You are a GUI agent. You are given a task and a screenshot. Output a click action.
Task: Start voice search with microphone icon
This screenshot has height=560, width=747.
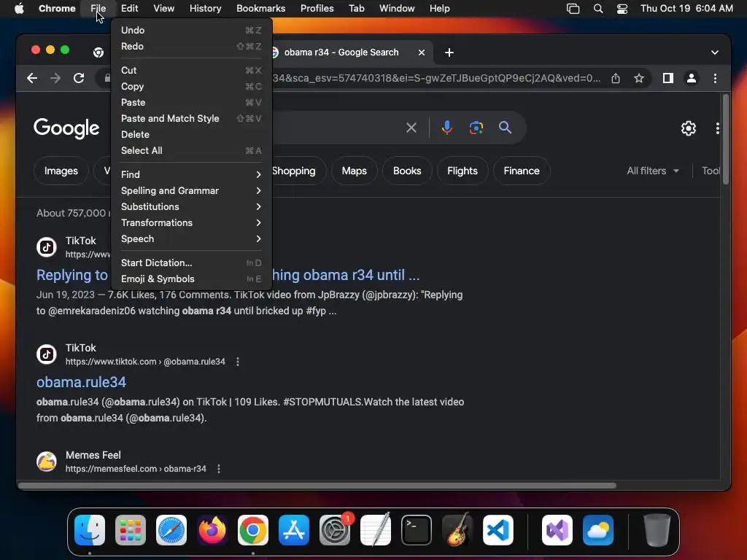(446, 128)
